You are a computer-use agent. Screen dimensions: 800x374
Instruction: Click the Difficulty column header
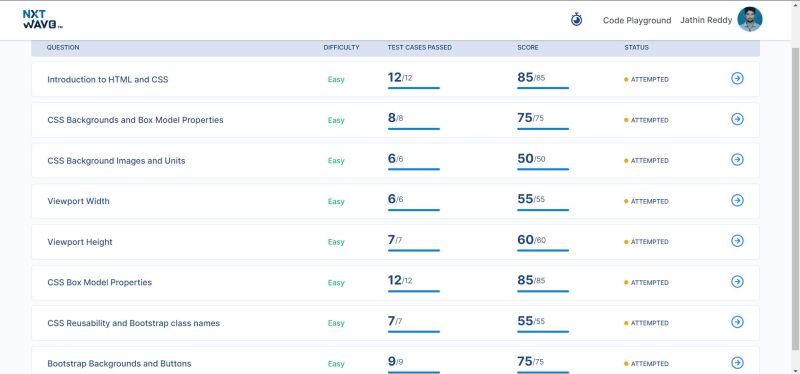[341, 47]
